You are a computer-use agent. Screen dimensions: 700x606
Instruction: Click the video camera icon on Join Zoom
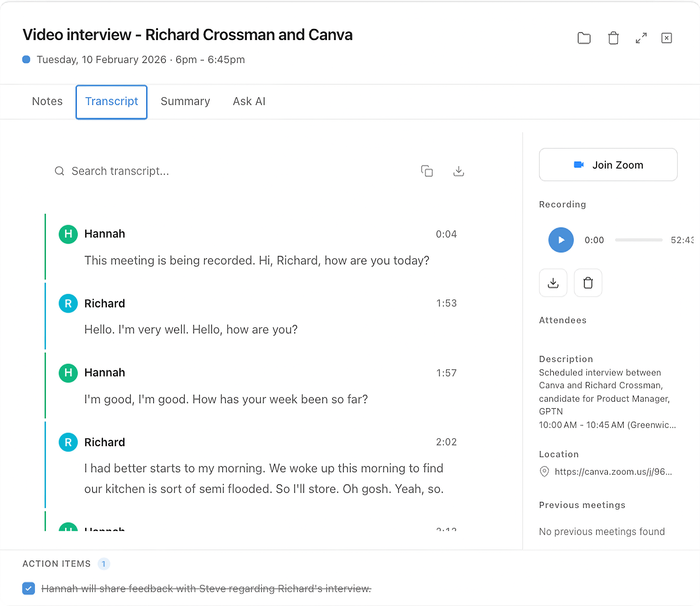(579, 165)
